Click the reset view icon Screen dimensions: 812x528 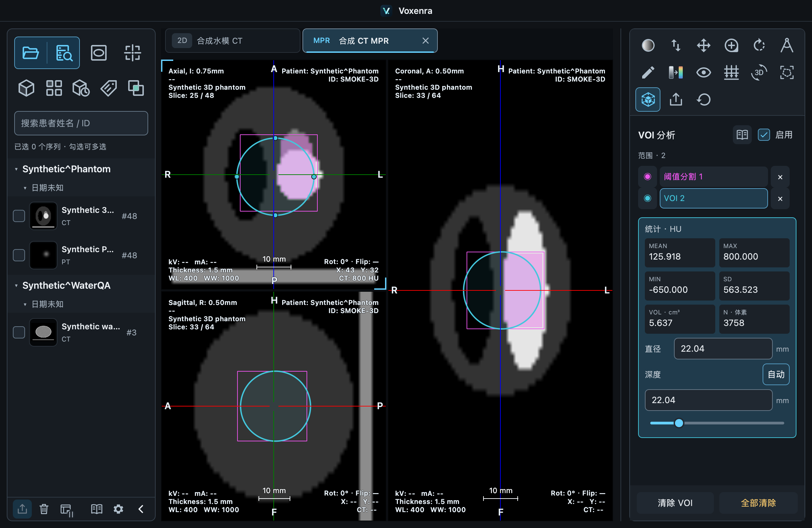click(x=703, y=100)
